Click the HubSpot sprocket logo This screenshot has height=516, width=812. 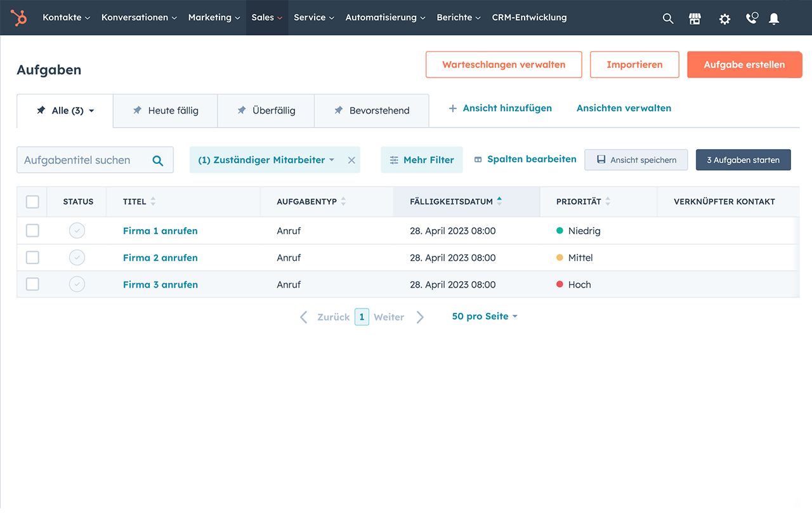coord(19,18)
